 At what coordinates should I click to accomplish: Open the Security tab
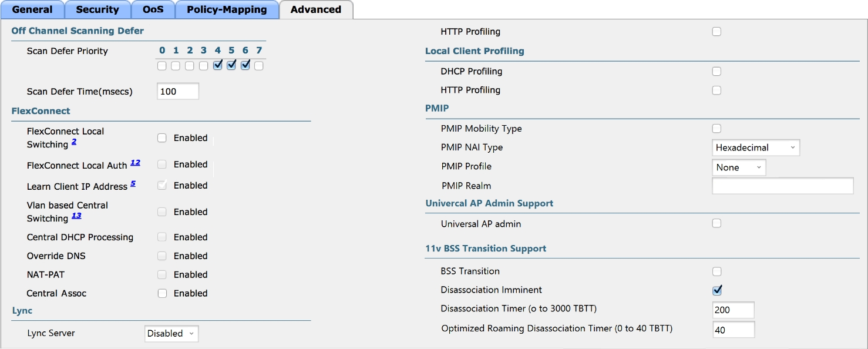(97, 9)
